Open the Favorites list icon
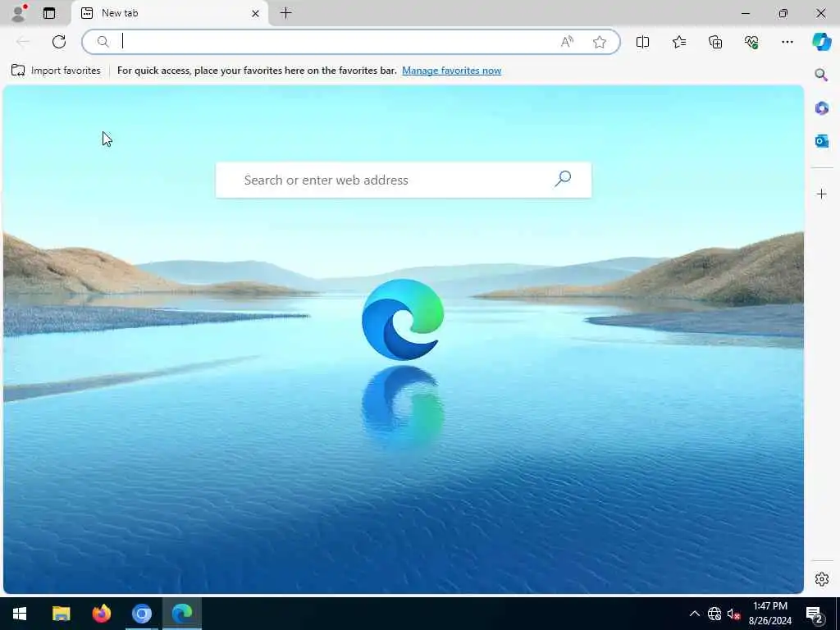840x630 pixels. coord(678,42)
